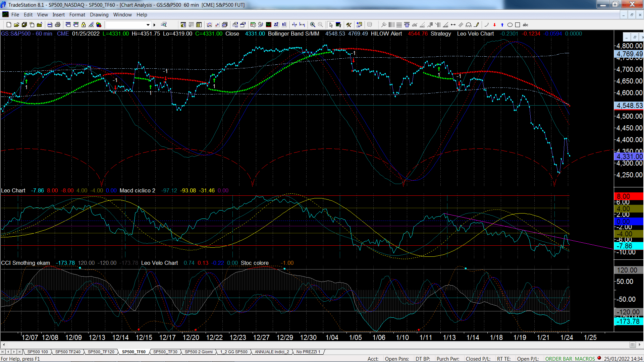Click the CCI Smothing ekam indicator label
The width and height of the screenshot is (644, 362).
coord(25,263)
